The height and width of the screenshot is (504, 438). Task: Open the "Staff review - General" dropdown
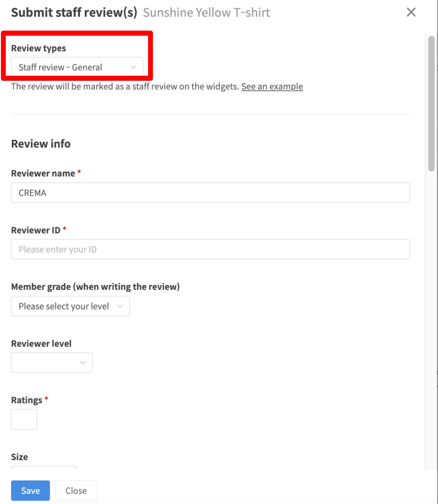coord(77,68)
